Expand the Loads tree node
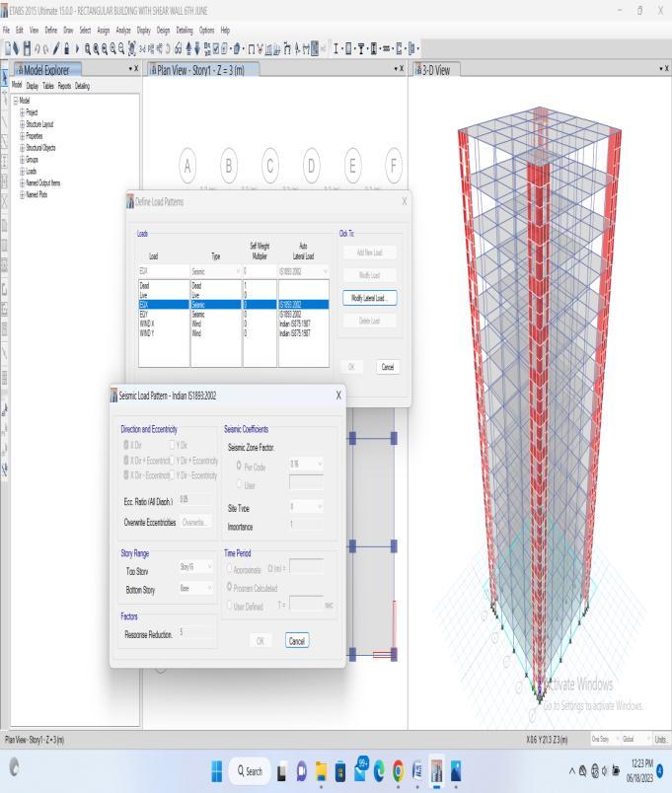 click(23, 171)
